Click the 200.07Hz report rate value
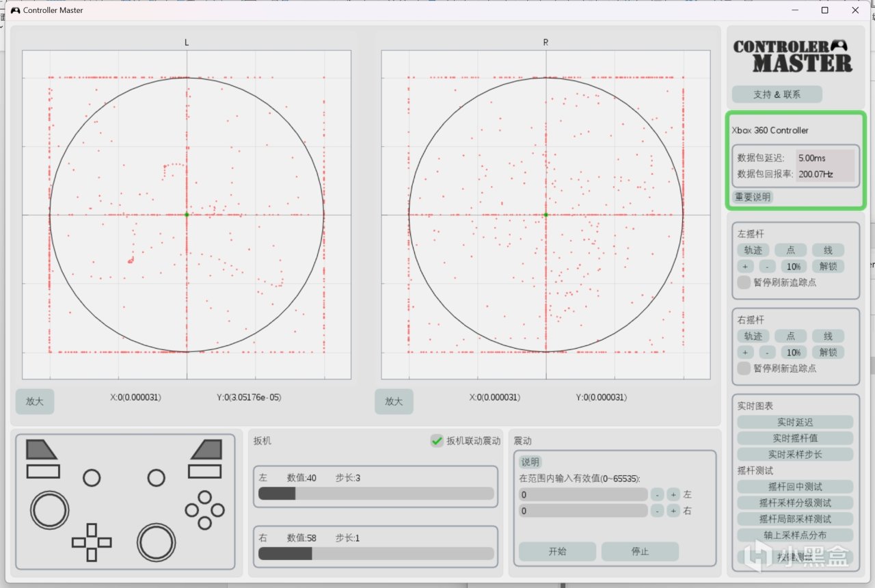The width and height of the screenshot is (875, 588). tap(816, 174)
